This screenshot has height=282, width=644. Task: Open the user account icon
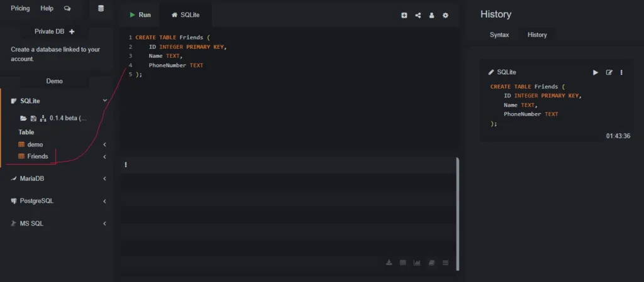click(x=432, y=16)
